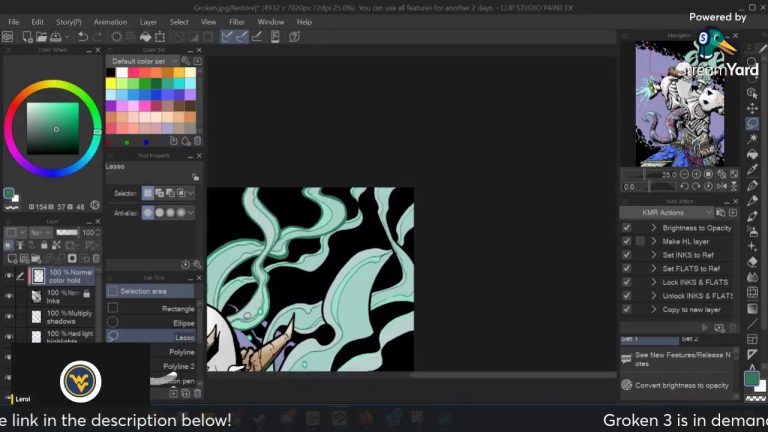Click the Undo arrow in the toolbar
Screen dimensions: 768x432
point(82,37)
